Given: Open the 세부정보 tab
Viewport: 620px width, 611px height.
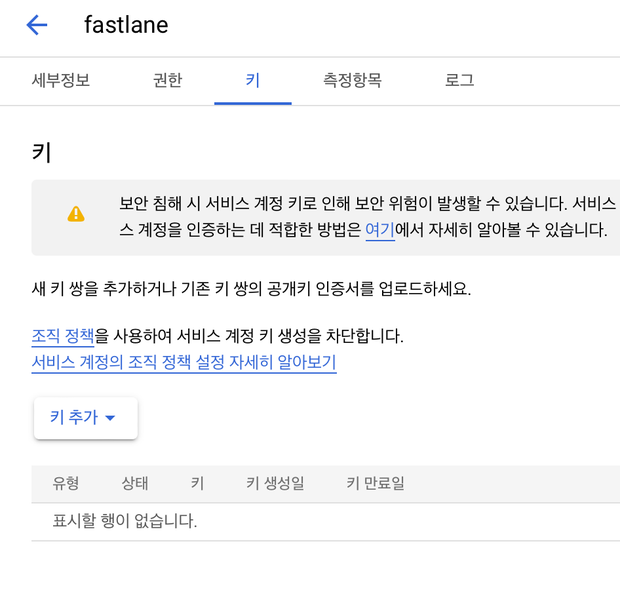Looking at the screenshot, I should click(x=61, y=80).
